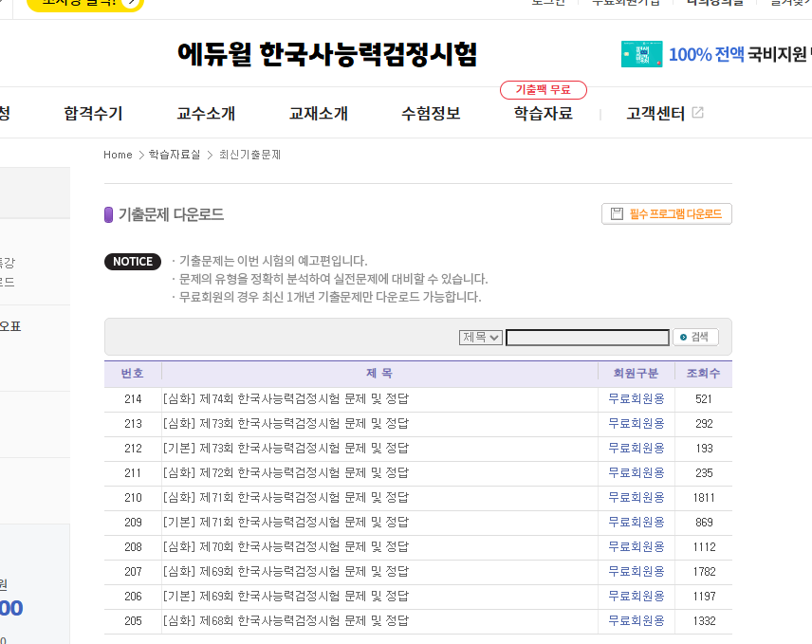
Task: Click the 검색 button
Action: tap(695, 337)
